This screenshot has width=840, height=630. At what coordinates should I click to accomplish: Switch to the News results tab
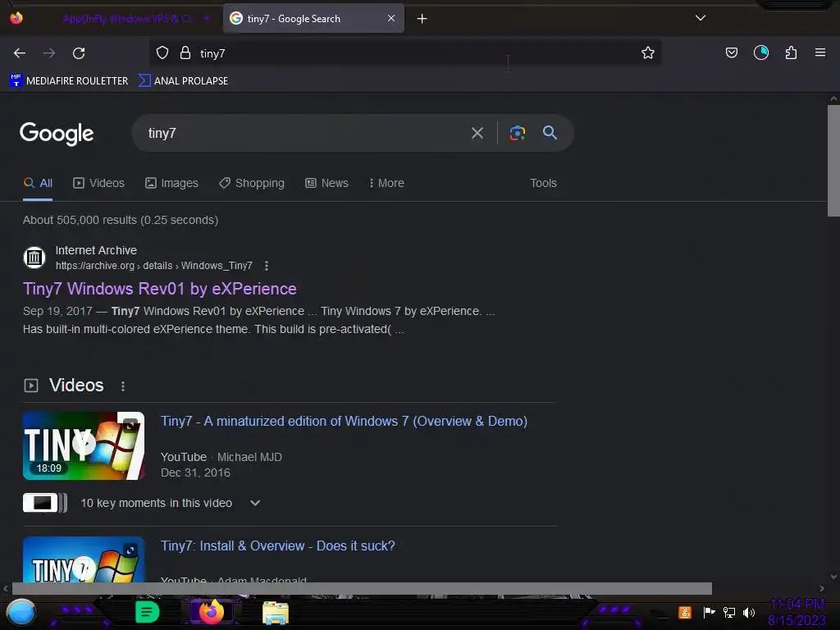(x=326, y=183)
